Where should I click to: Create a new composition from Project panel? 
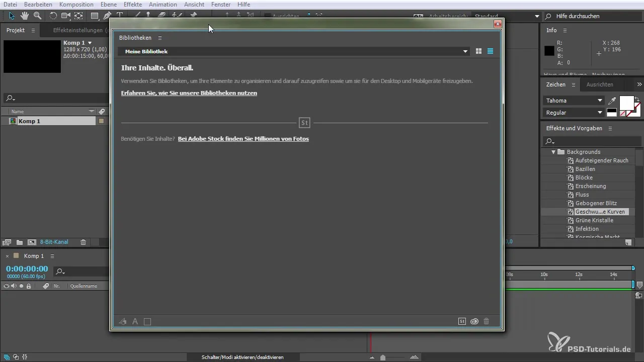click(x=32, y=242)
